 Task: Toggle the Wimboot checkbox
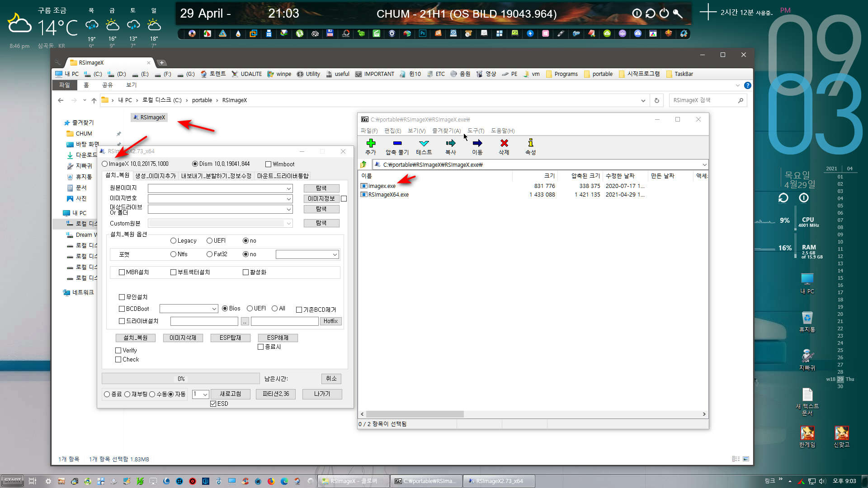click(x=268, y=164)
